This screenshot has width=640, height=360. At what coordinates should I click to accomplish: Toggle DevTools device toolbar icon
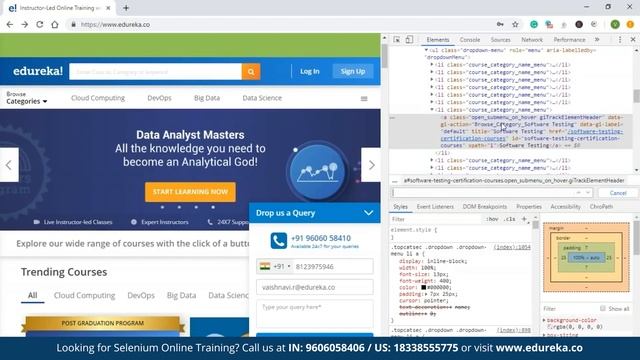click(409, 40)
